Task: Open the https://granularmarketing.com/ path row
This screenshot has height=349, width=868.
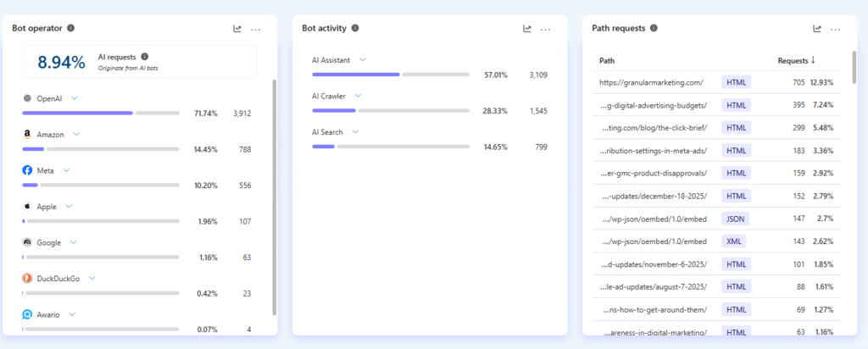Action: point(651,82)
